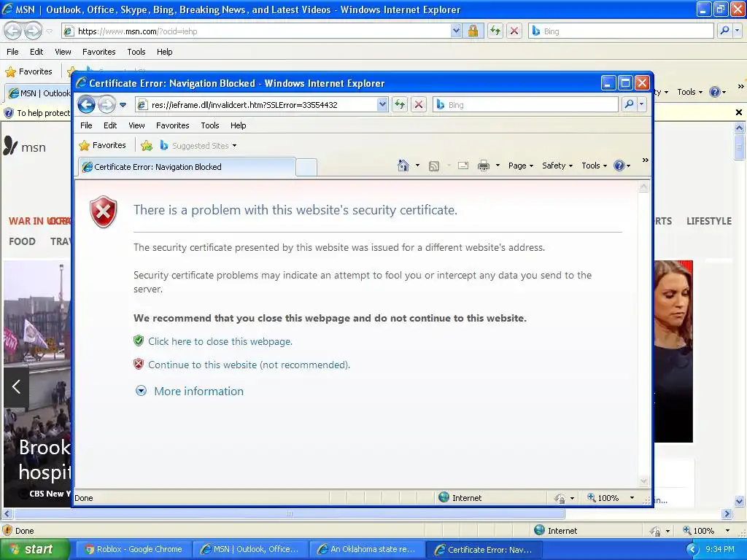Click scroll down arrow in MSN window
747x560 pixels.
739,501
